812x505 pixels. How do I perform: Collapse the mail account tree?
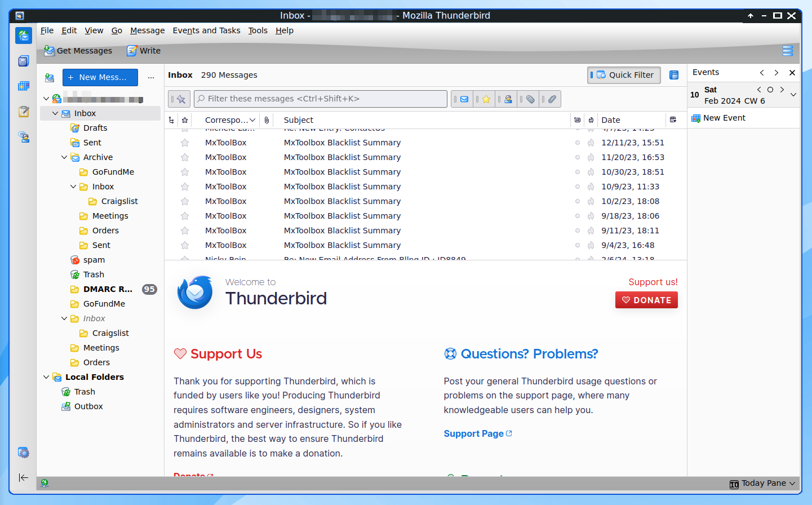tap(46, 99)
